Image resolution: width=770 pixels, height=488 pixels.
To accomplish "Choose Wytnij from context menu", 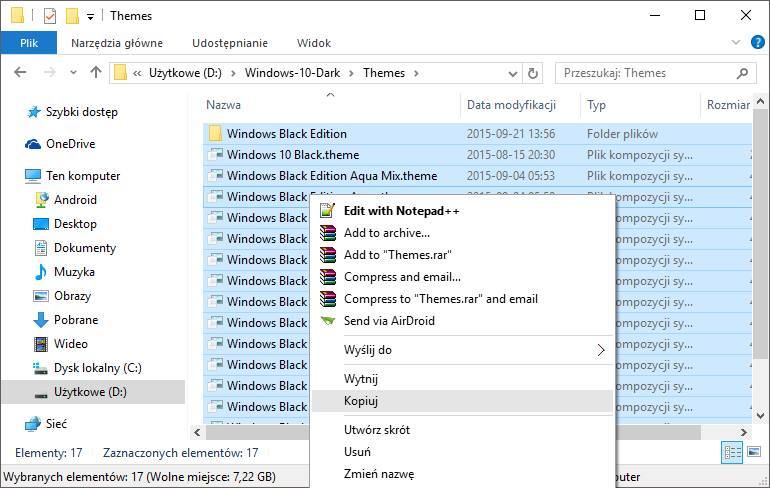I will tap(463, 379).
